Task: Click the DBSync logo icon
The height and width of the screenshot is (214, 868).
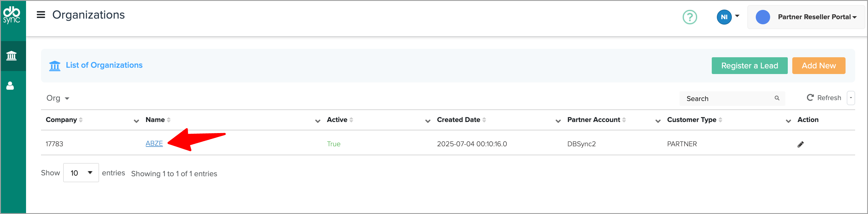Action: click(x=12, y=15)
